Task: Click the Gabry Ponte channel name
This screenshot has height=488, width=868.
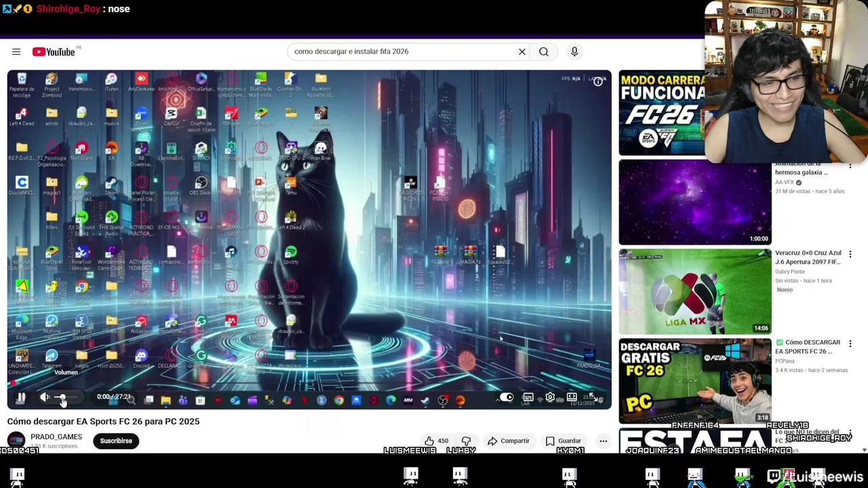Action: coord(790,272)
